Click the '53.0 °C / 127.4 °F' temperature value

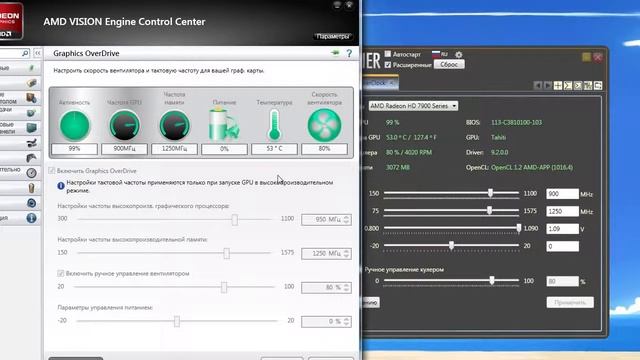pyautogui.click(x=411, y=138)
